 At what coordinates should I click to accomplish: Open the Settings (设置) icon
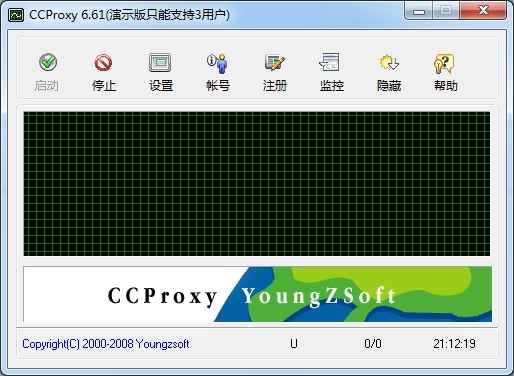tap(160, 62)
